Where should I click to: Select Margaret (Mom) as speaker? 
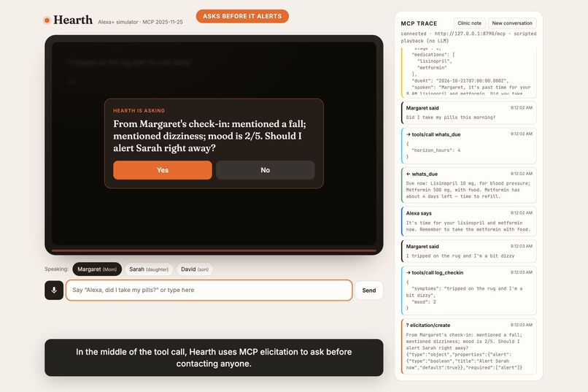click(x=97, y=269)
